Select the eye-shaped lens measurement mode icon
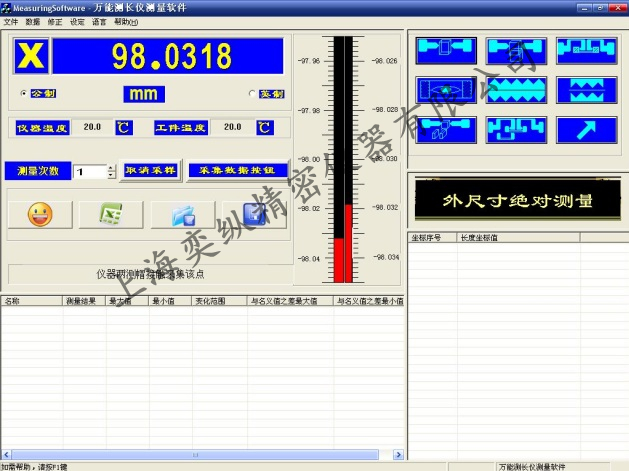Screen dimensions: 629x471 446,90
